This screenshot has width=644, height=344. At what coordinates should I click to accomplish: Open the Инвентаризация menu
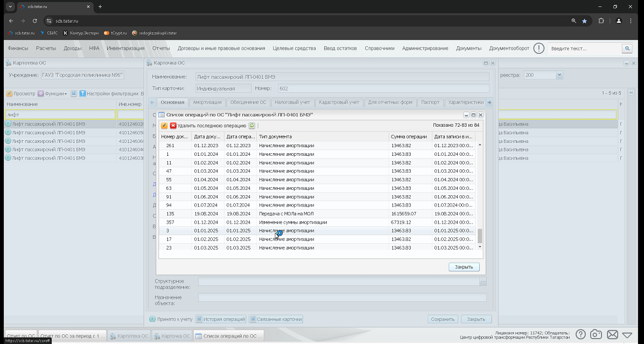125,48
